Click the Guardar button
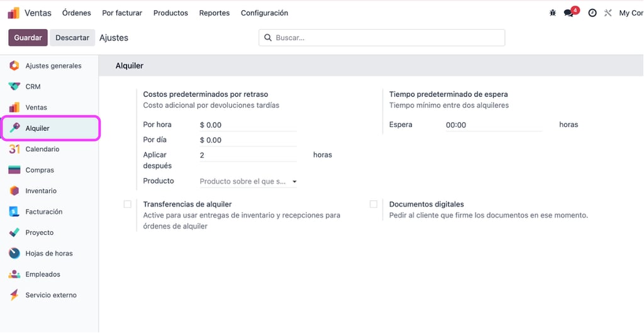 click(28, 38)
